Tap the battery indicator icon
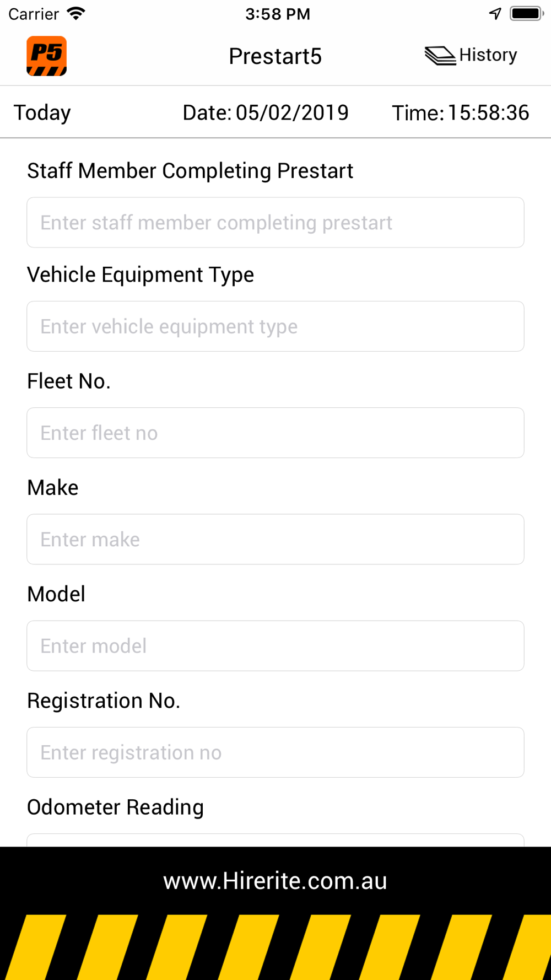Screen dimensions: 551x980 click(x=527, y=14)
